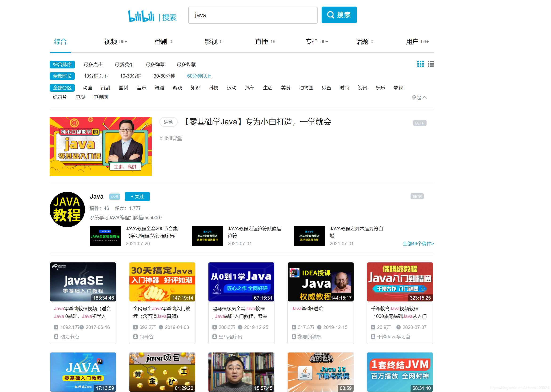Filter duration to 10-30分钟

pyautogui.click(x=131, y=76)
